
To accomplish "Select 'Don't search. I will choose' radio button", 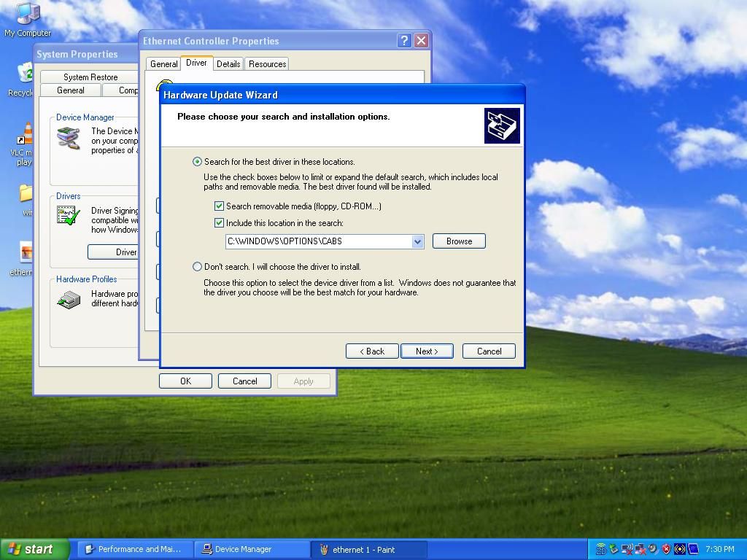I will 197,267.
